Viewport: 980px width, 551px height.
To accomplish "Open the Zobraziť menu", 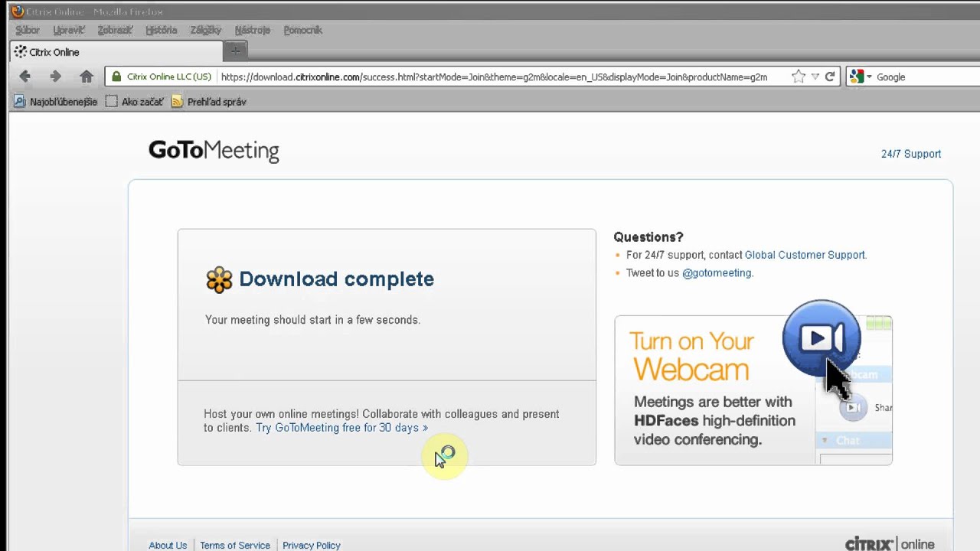I will (x=115, y=31).
